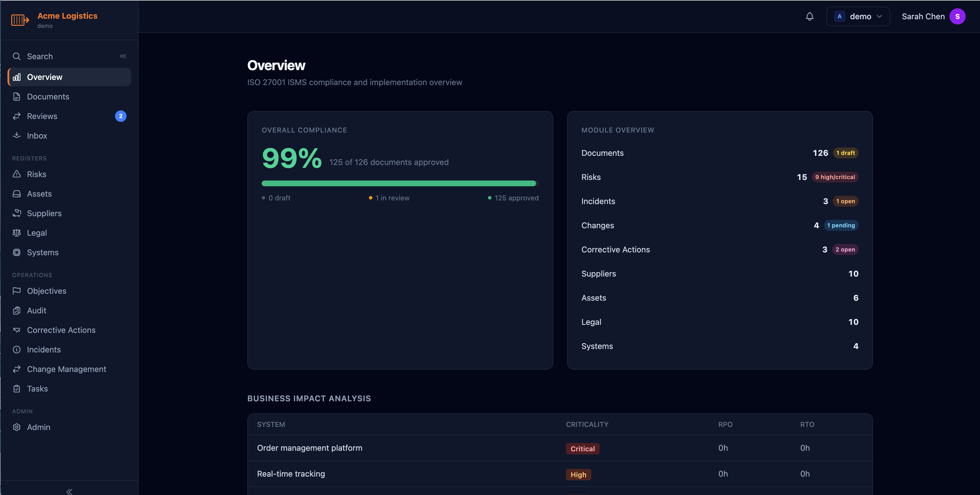The width and height of the screenshot is (980, 495).
Task: Click the Search field in sidebar
Action: [x=69, y=56]
